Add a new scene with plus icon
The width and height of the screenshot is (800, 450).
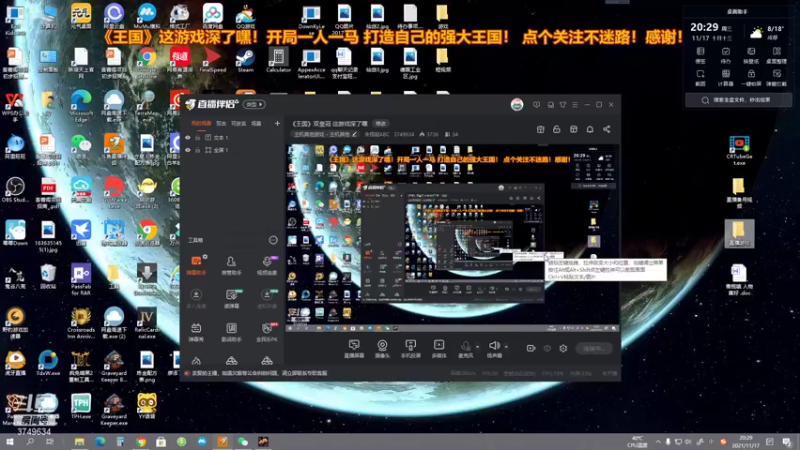click(x=277, y=123)
